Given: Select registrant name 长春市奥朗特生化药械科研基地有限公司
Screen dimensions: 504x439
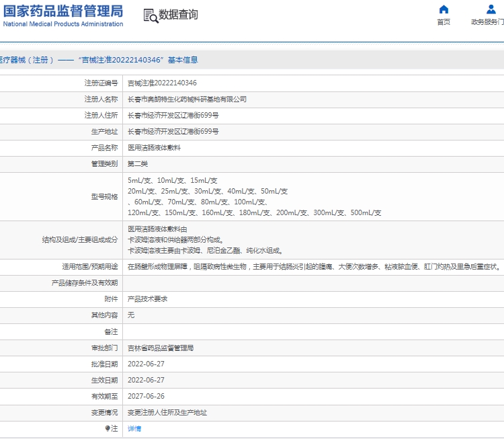Looking at the screenshot, I should pos(187,99).
